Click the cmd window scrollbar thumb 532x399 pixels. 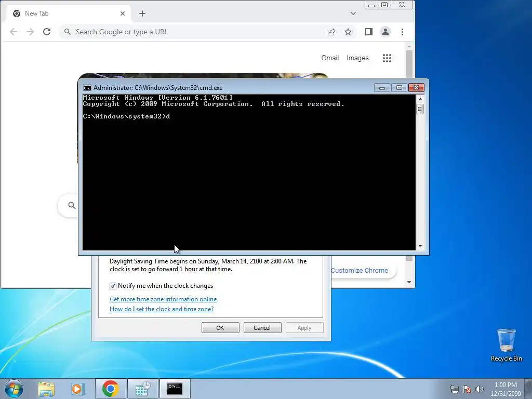420,109
